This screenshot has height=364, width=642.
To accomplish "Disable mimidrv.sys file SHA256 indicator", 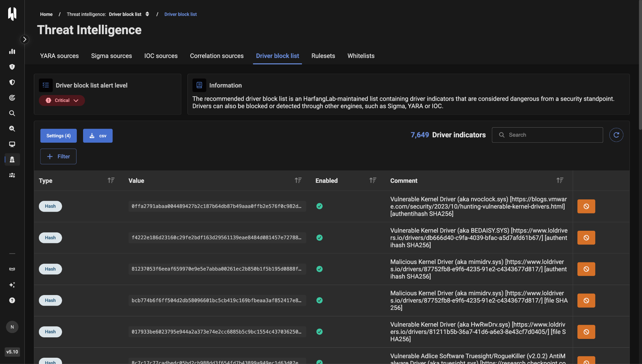I will point(586,300).
